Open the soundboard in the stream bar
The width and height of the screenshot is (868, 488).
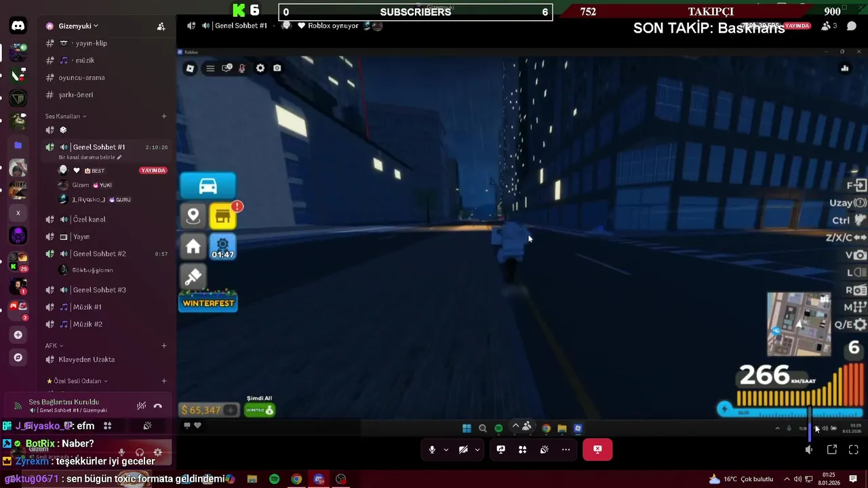click(x=544, y=449)
